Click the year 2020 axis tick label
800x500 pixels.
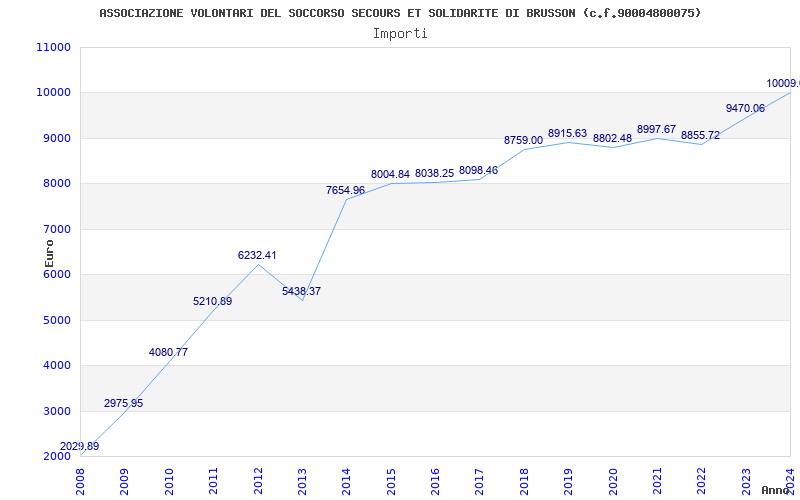pyautogui.click(x=613, y=482)
